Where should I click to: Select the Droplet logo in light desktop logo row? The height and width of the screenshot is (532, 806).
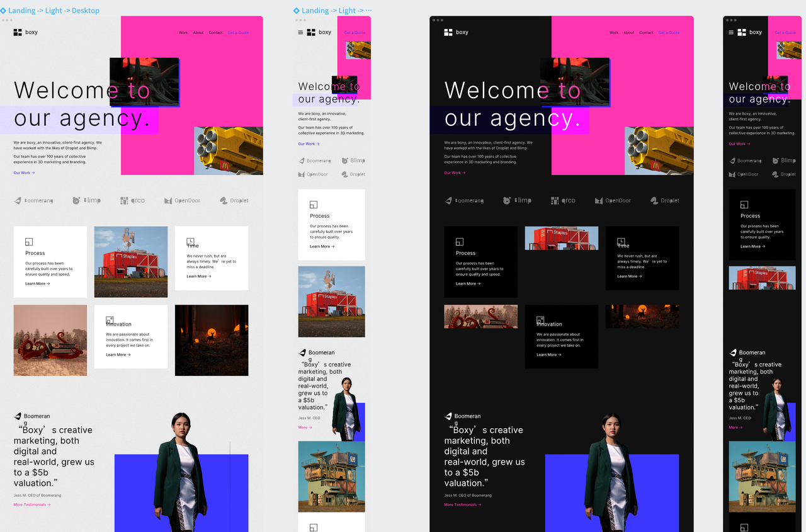tap(234, 200)
